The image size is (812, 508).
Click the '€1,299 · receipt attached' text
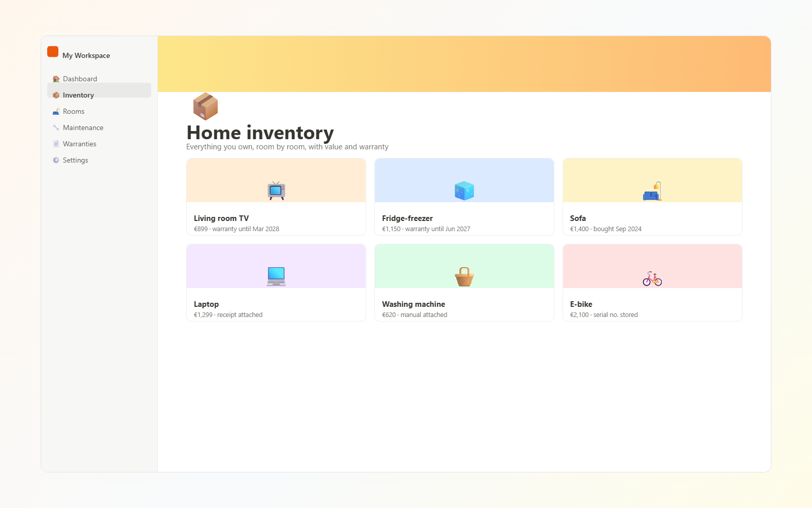tap(228, 315)
